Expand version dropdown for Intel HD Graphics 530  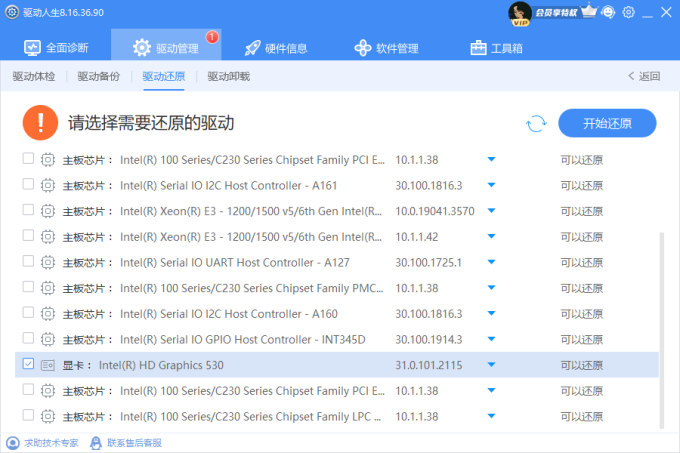pyautogui.click(x=491, y=365)
